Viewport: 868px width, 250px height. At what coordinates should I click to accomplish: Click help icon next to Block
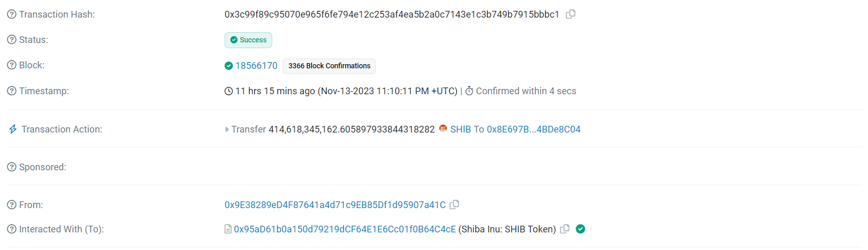coord(12,65)
